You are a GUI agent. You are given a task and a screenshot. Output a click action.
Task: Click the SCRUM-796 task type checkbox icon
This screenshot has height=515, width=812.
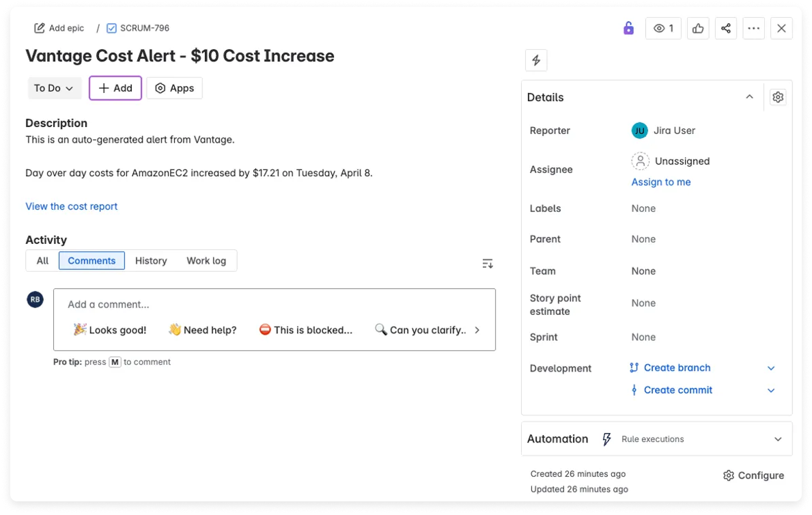point(111,28)
